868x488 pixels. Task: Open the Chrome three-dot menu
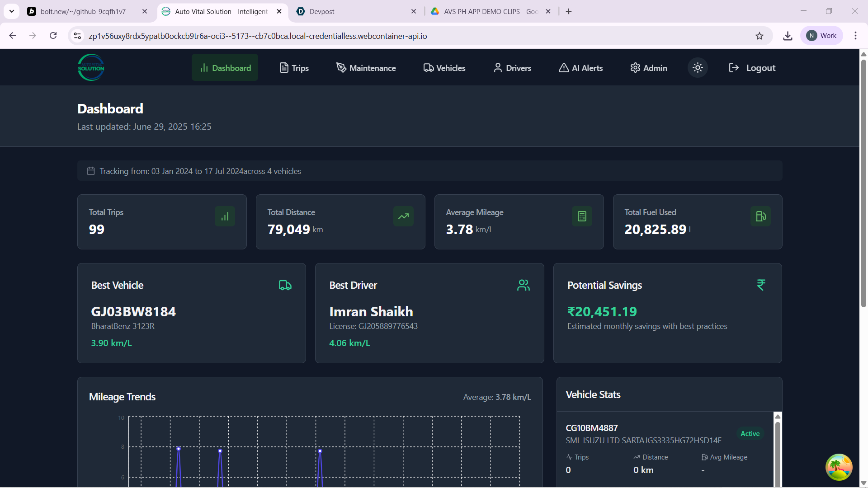pyautogui.click(x=855, y=36)
